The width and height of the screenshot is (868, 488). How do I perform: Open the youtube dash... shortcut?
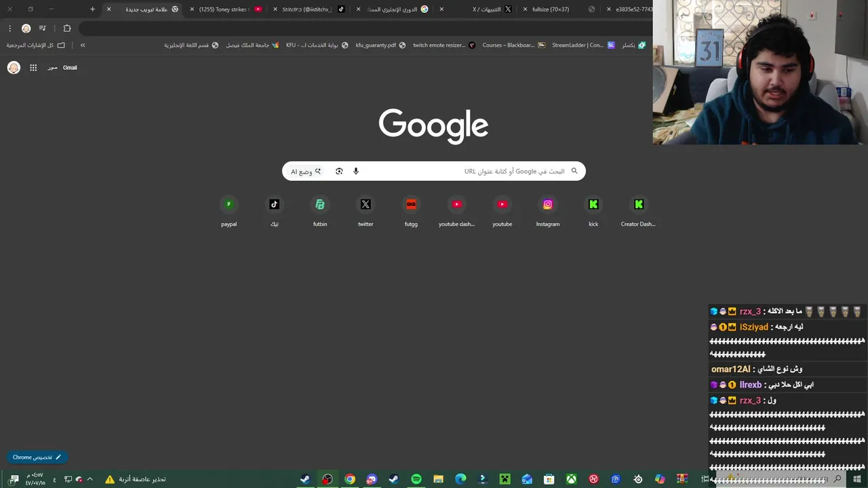coord(456,211)
